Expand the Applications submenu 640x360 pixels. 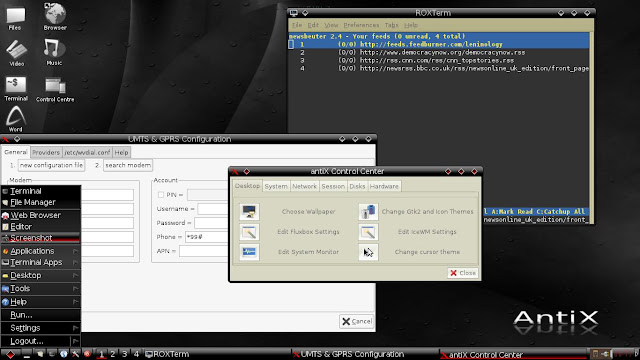tap(40, 251)
